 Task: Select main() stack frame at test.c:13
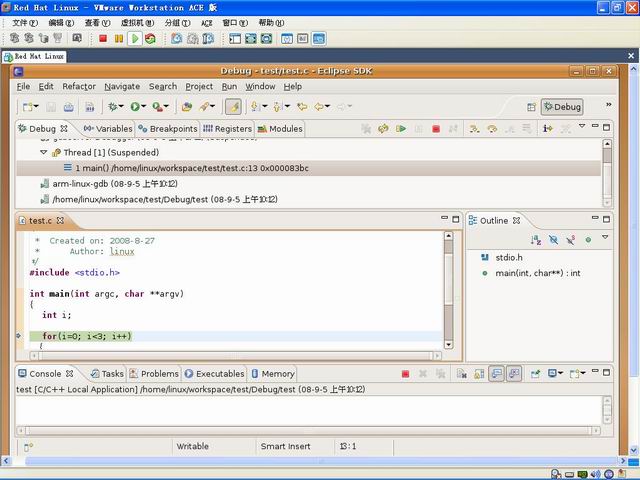[x=309, y=168]
